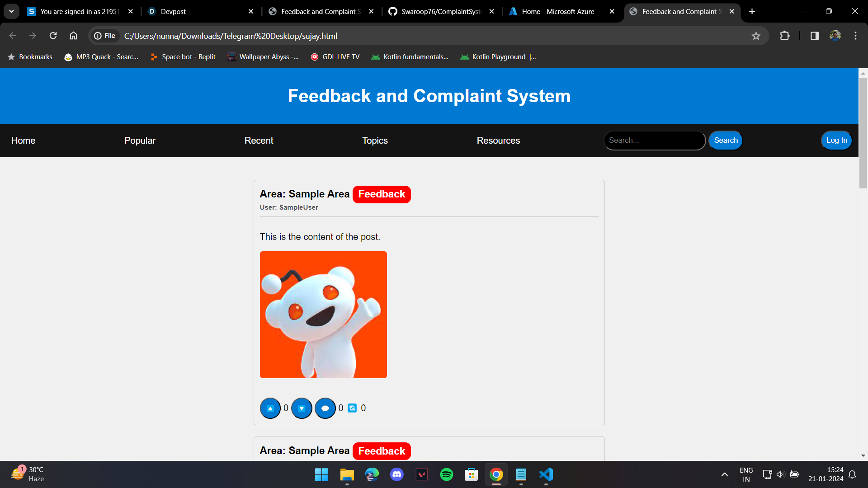The width and height of the screenshot is (868, 488).
Task: Expand the hidden system tray icons chevron
Action: point(724,474)
